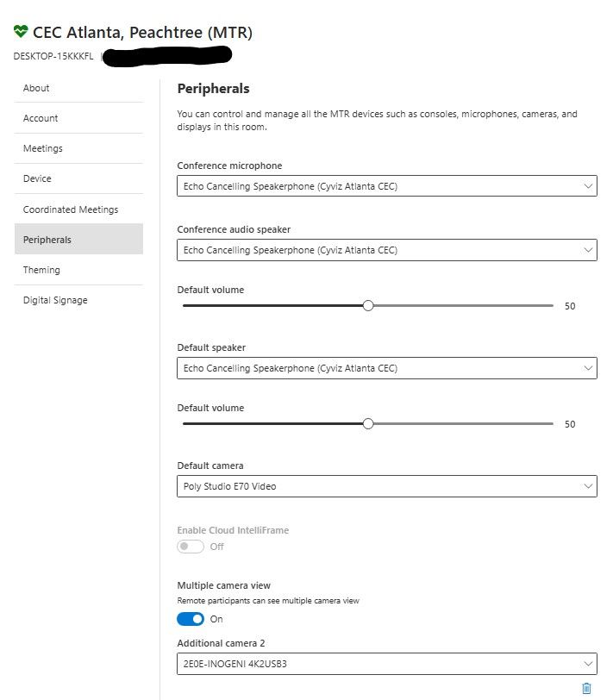Delete Additional camera 2 with trash icon

(586, 688)
